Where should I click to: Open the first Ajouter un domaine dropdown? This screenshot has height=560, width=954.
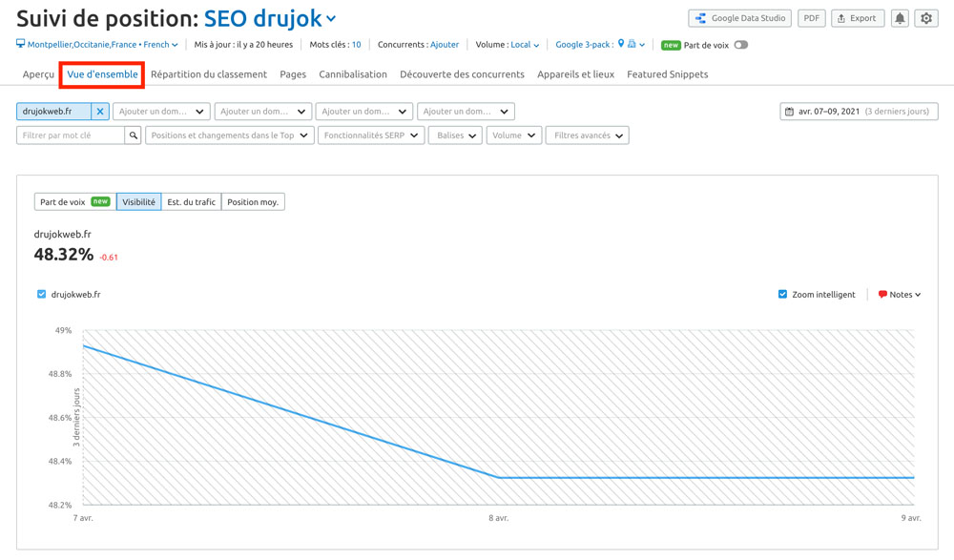pos(162,112)
